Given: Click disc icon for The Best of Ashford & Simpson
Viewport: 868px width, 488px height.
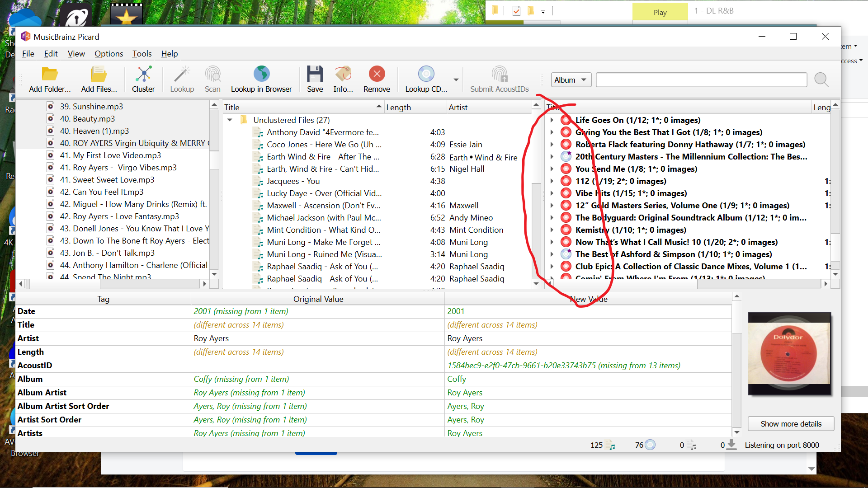Looking at the screenshot, I should [566, 254].
